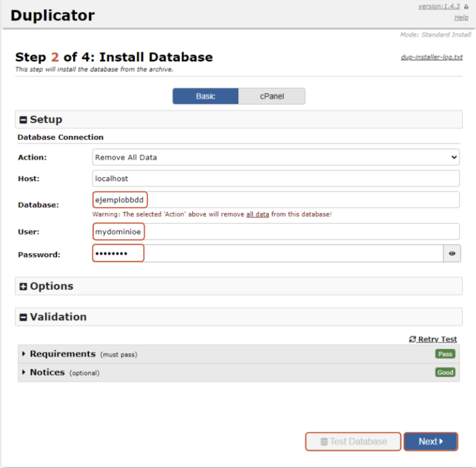Collapse the Validation section via its minus icon
476x468 pixels.
[x=23, y=318]
